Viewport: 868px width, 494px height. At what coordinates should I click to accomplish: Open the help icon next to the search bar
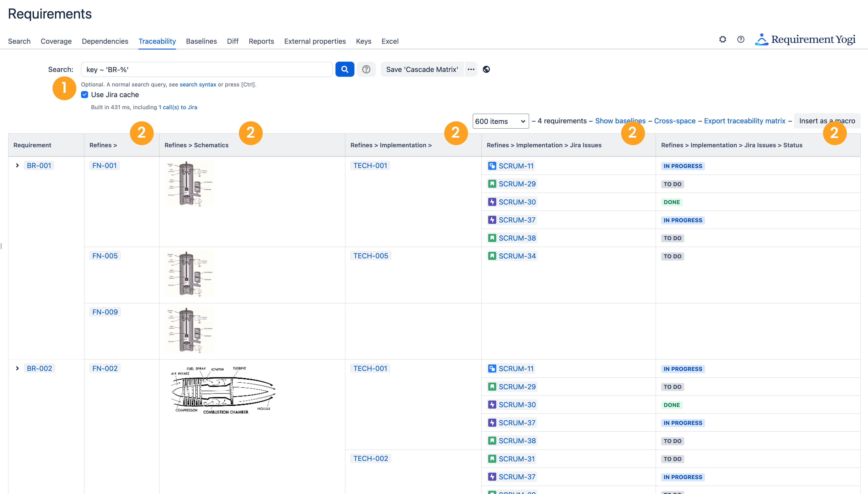tap(367, 69)
